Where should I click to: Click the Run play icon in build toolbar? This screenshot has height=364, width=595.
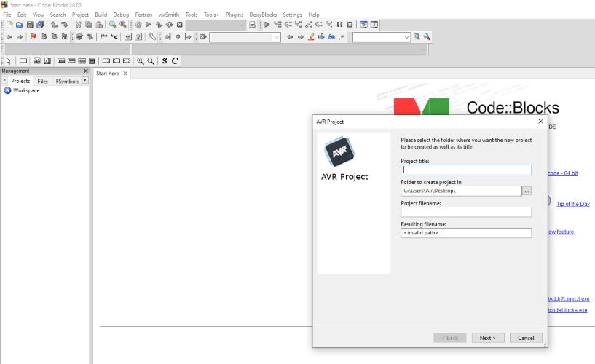(149, 25)
